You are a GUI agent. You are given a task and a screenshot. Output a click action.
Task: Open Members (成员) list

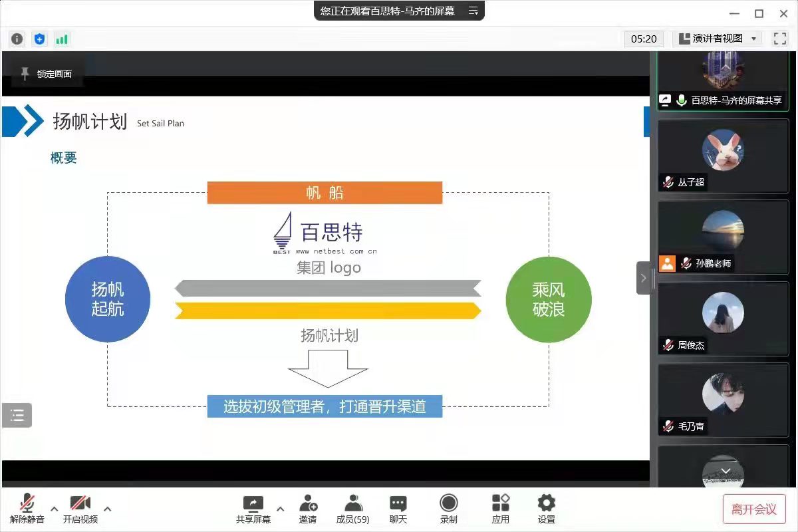pos(353,509)
